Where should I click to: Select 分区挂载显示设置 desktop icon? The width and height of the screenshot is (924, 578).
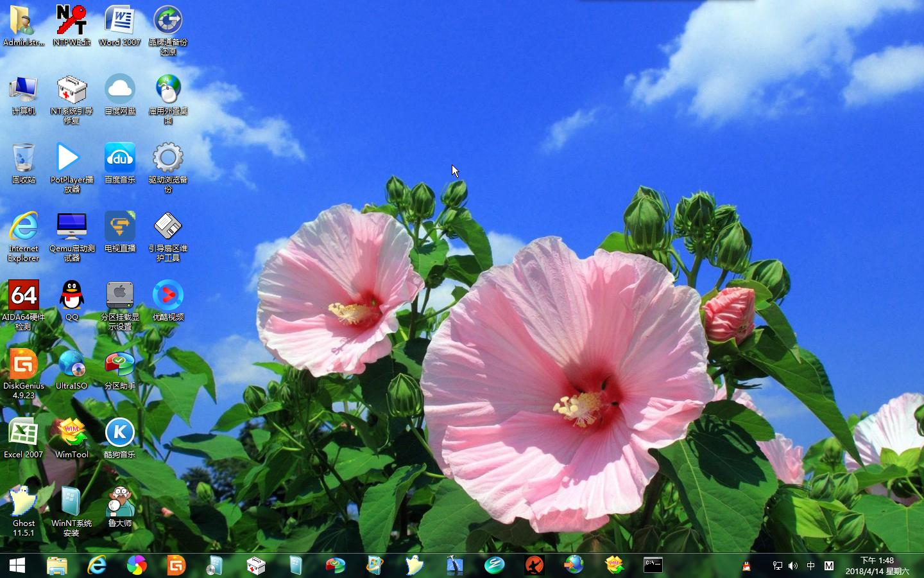[x=120, y=305]
